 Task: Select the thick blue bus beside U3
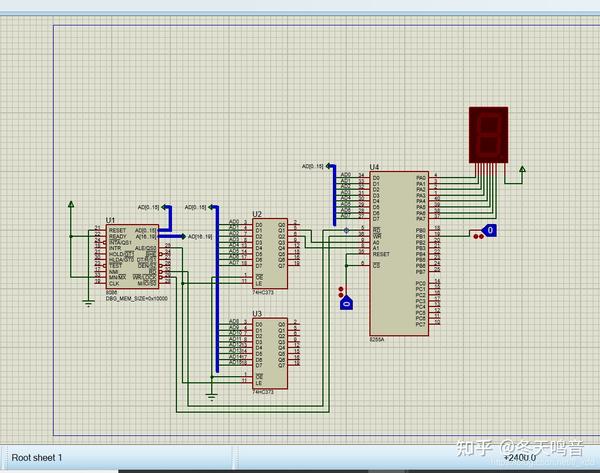point(217,289)
